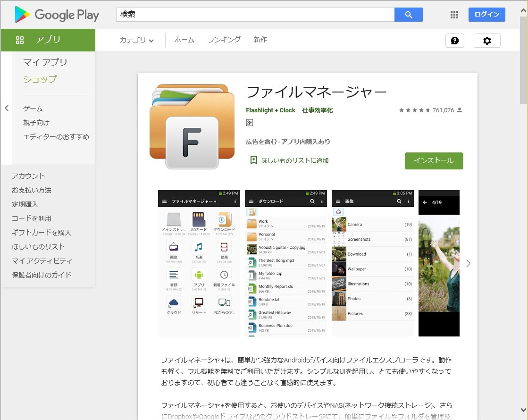Open お支払い方法 link
Image resolution: width=528 pixels, height=420 pixels.
point(32,190)
